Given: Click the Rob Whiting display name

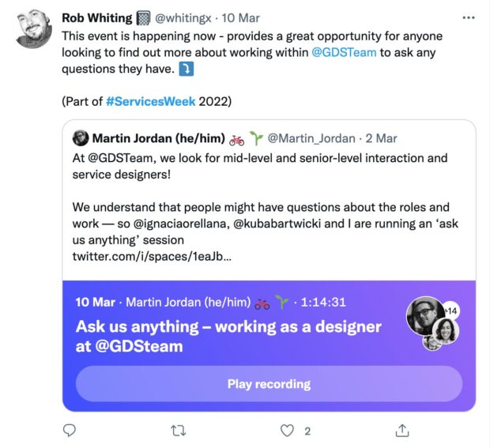Looking at the screenshot, I should point(97,18).
